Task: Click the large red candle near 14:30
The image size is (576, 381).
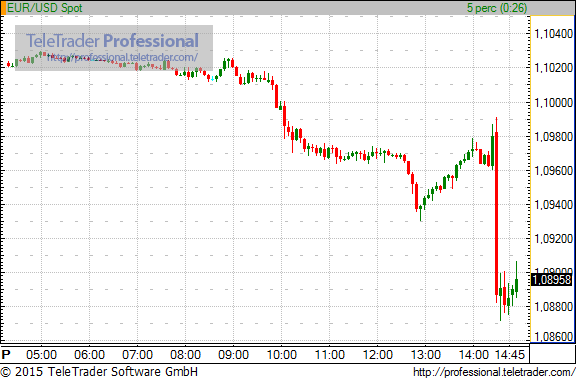Action: [x=497, y=213]
